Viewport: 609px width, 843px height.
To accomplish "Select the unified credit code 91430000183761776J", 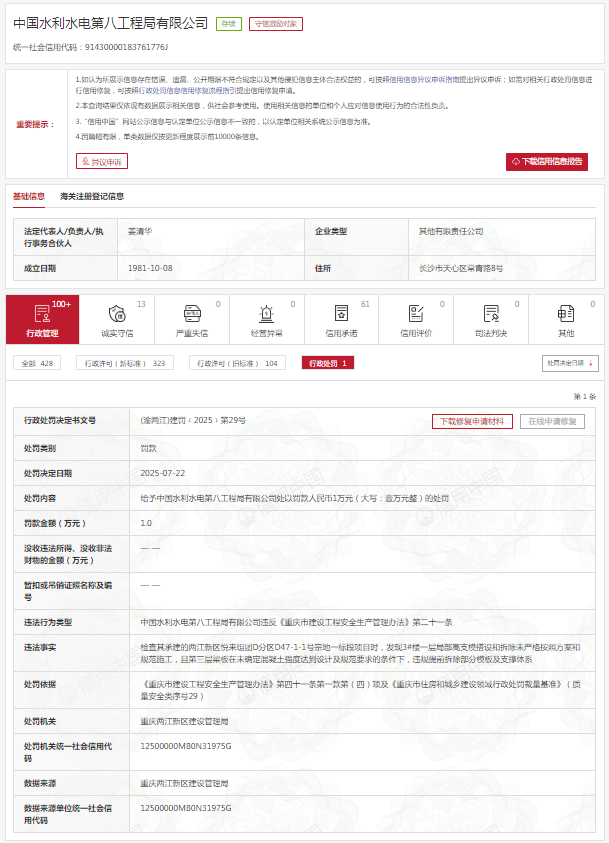I will 126,47.
